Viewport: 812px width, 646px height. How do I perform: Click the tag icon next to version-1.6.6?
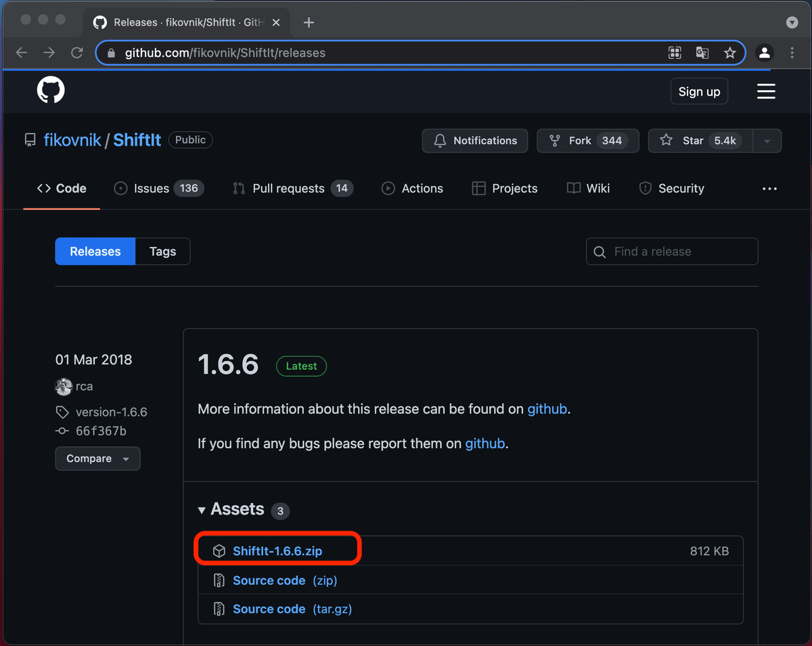62,412
